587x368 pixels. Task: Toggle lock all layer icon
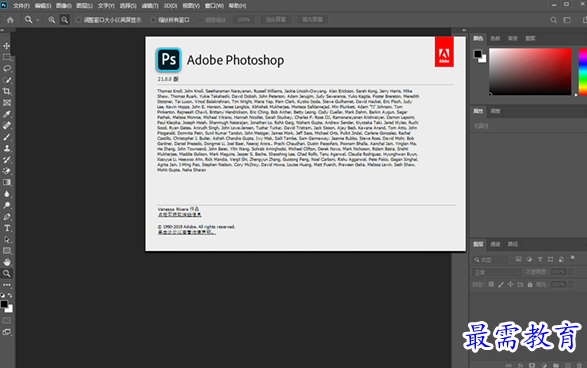point(530,285)
